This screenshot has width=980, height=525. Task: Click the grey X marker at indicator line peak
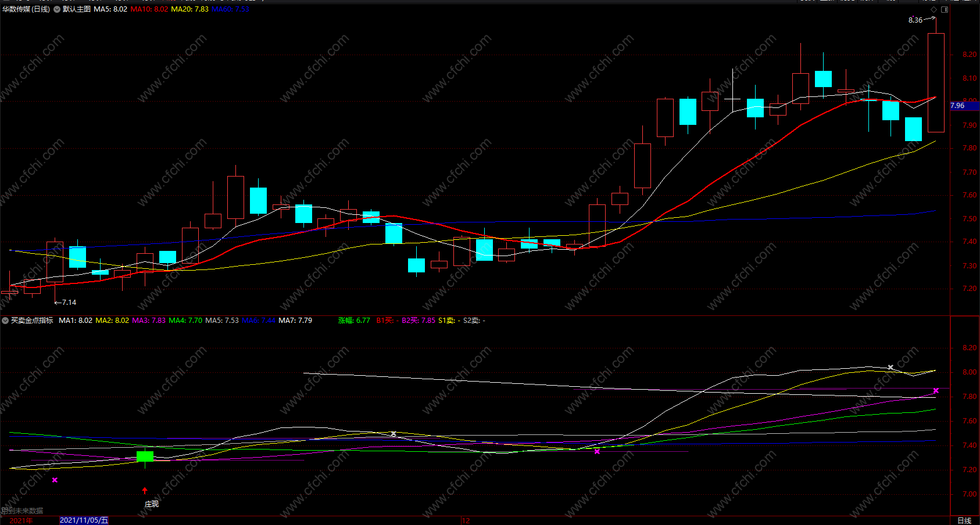pos(890,368)
